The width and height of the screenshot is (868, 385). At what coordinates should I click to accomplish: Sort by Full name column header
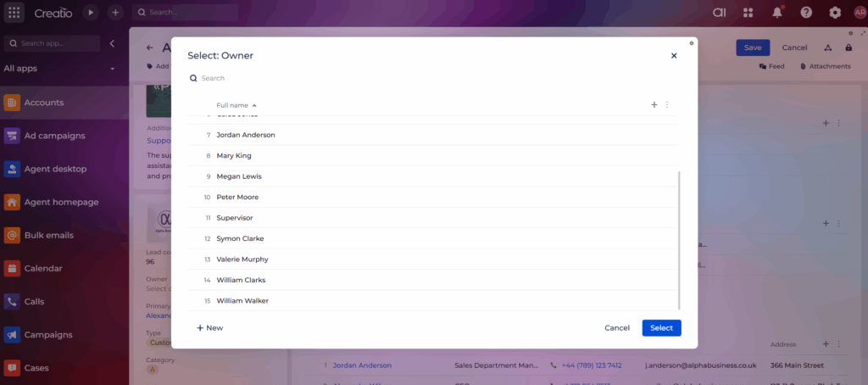click(x=232, y=105)
